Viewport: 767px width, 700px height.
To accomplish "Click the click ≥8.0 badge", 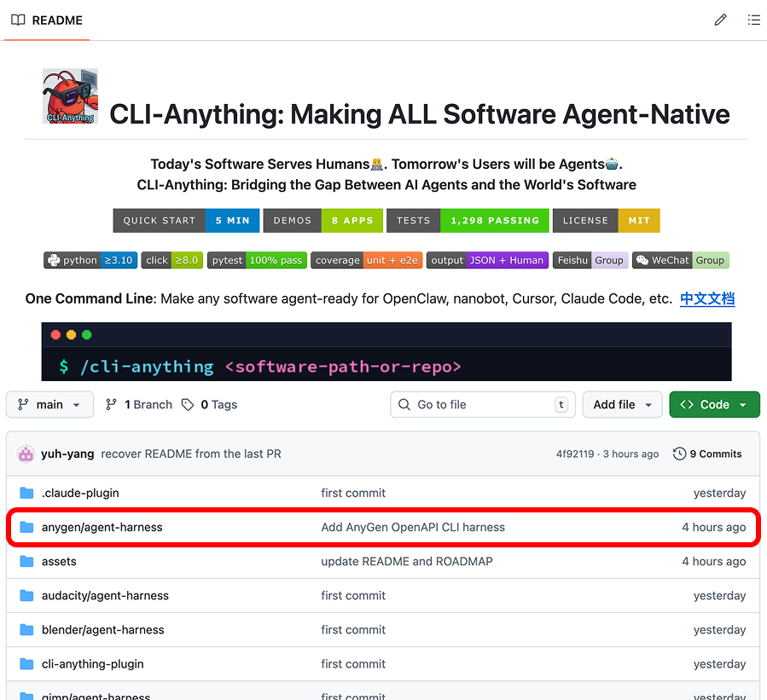I will pyautogui.click(x=171, y=260).
